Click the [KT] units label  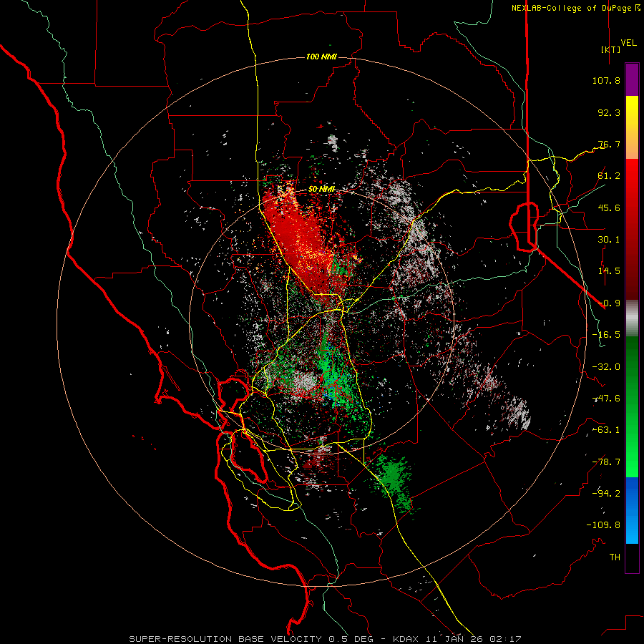click(x=611, y=49)
